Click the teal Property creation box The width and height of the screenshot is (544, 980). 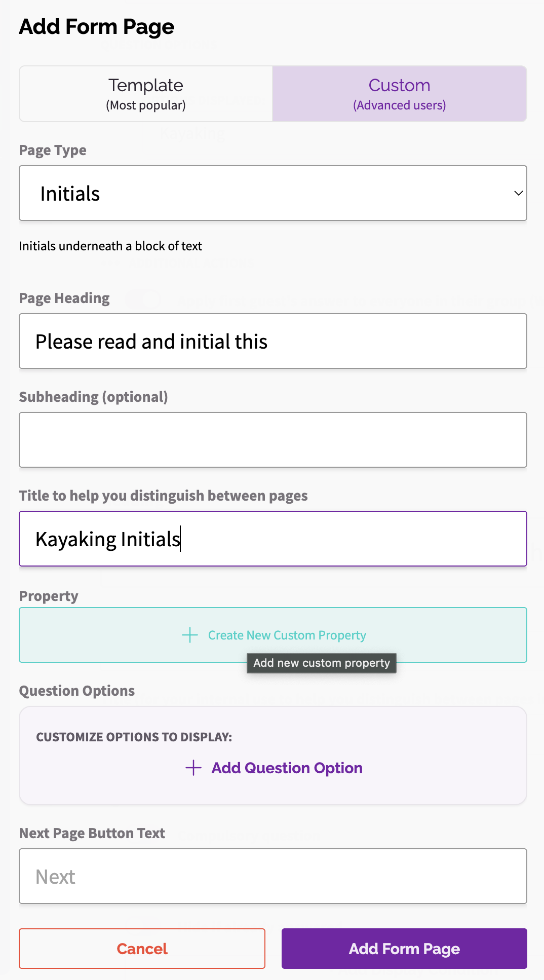pyautogui.click(x=273, y=634)
